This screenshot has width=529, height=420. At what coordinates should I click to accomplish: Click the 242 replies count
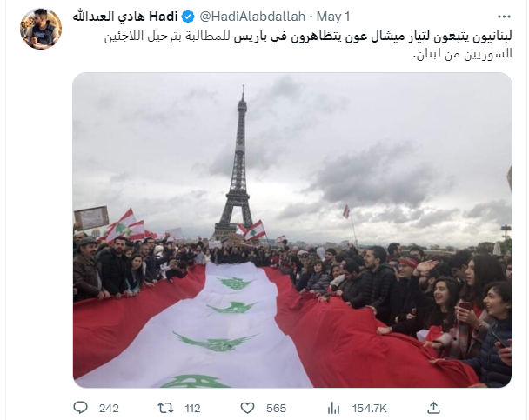pyautogui.click(x=109, y=409)
